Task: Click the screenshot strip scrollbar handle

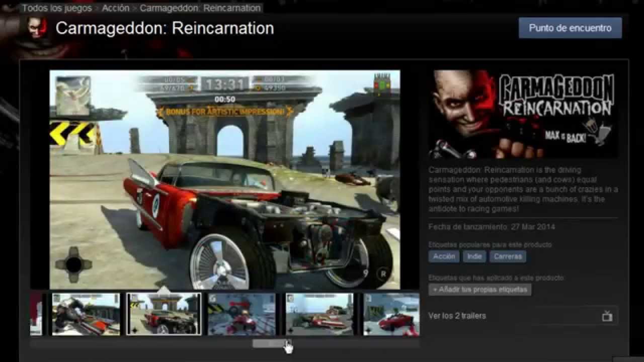Action: click(x=272, y=343)
